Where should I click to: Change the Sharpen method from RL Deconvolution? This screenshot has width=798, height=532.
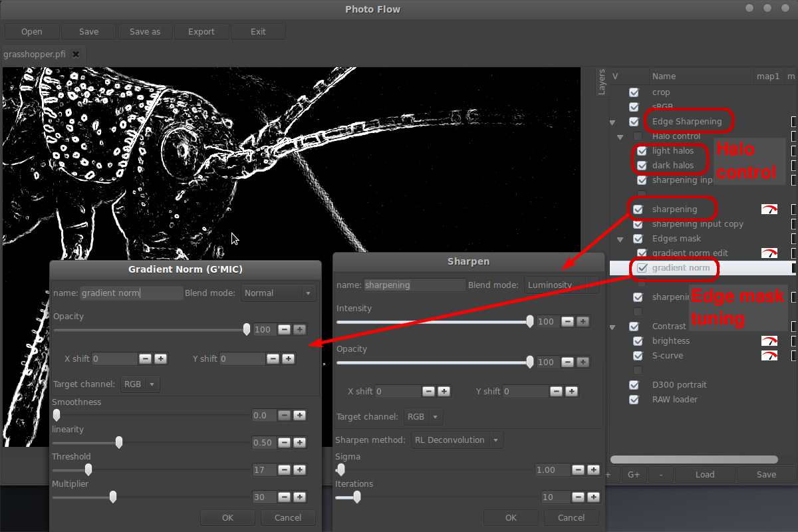click(457, 440)
